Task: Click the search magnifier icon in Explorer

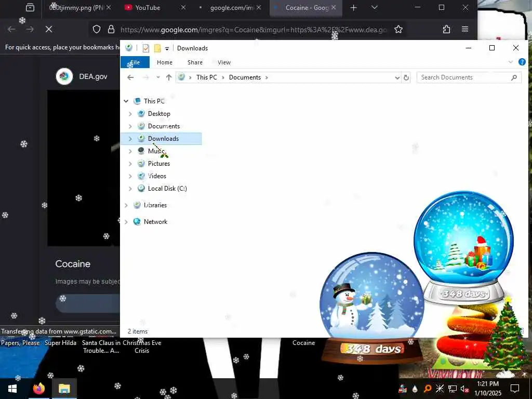Action: (514, 77)
